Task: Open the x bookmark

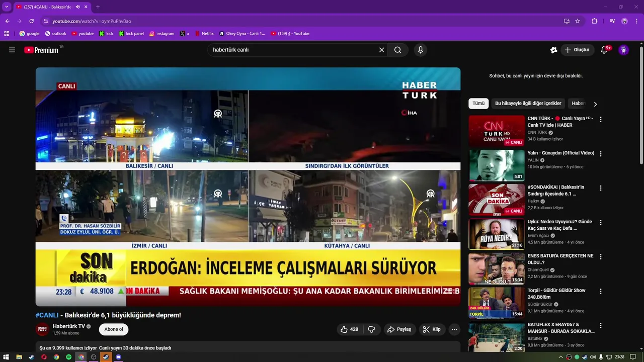Action: click(x=185, y=34)
